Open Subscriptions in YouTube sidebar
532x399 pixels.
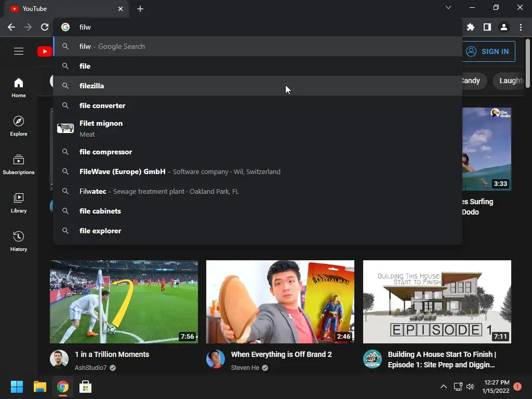coord(19,165)
